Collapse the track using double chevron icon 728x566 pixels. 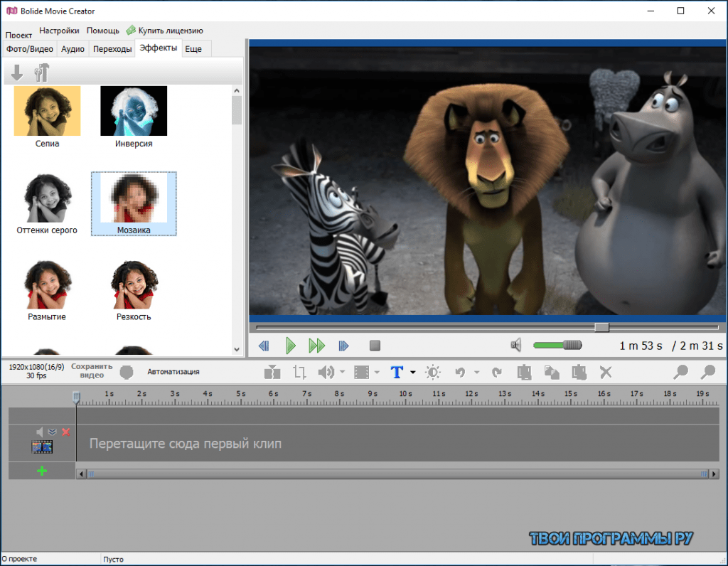pyautogui.click(x=52, y=432)
